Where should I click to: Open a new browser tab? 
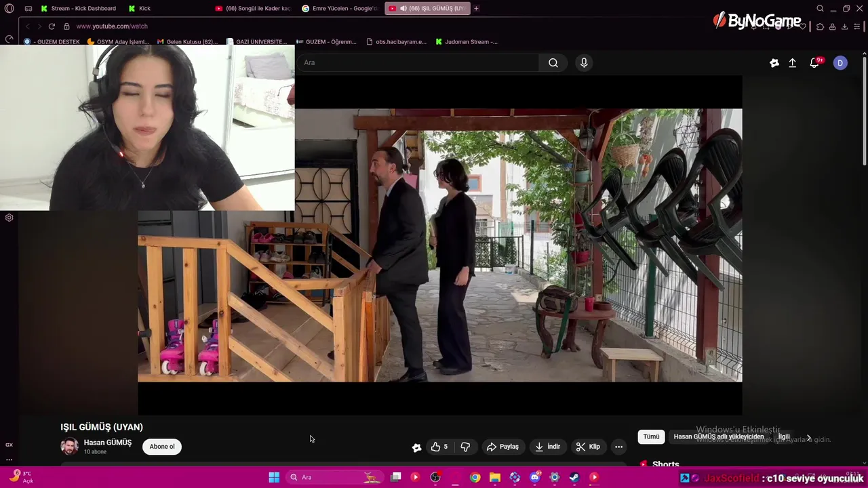tap(476, 8)
